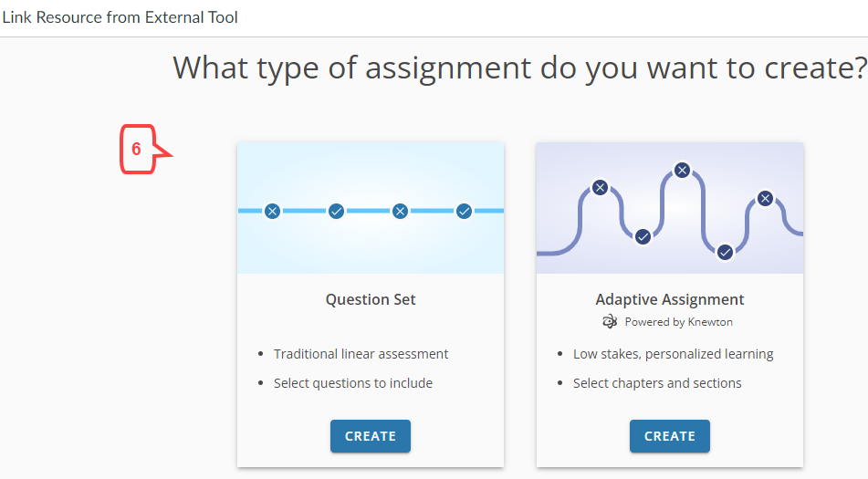Click 'Traditional linear assessment' bullet text

[x=361, y=354]
